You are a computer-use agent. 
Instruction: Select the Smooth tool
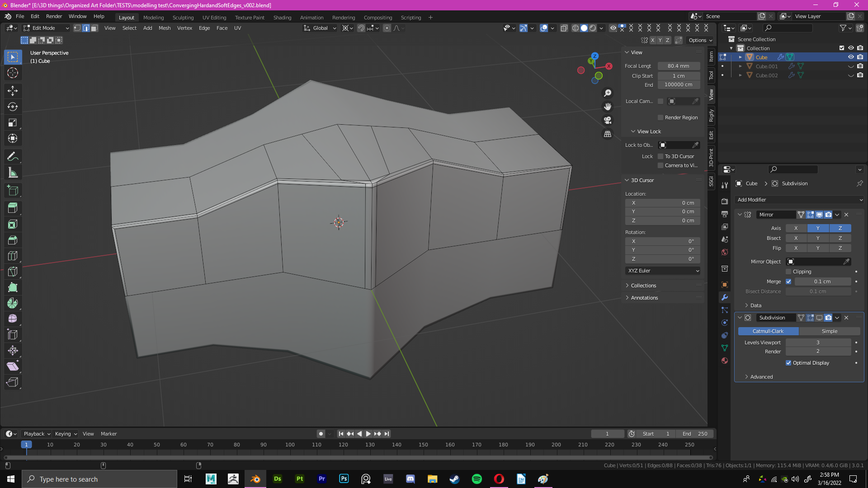[x=13, y=319]
